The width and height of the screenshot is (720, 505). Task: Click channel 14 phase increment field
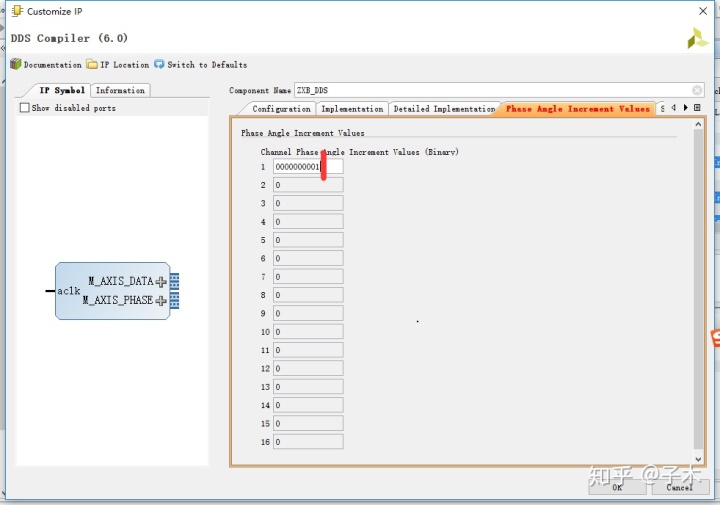click(x=308, y=405)
